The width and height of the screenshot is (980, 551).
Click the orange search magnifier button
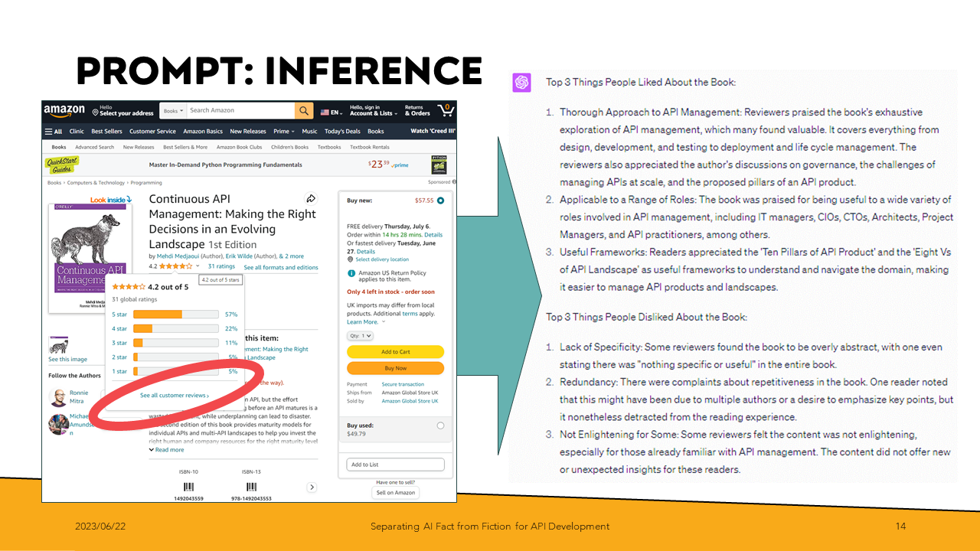(304, 110)
